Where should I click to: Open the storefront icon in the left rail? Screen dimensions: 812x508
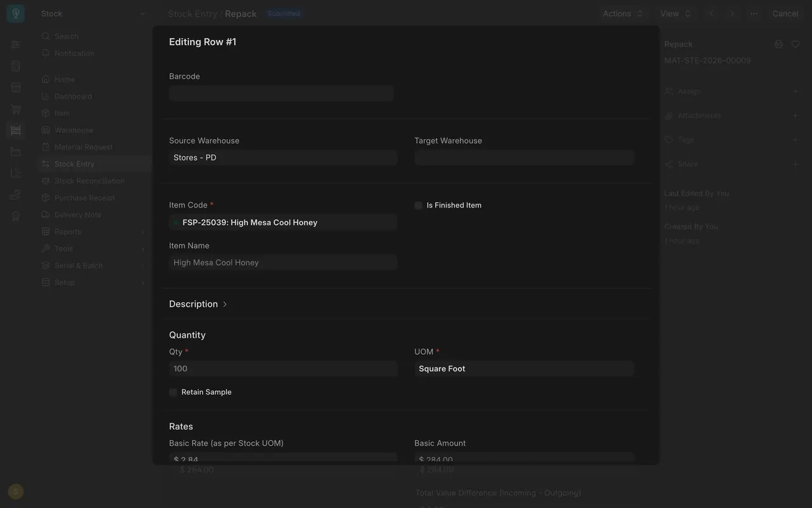click(x=16, y=88)
